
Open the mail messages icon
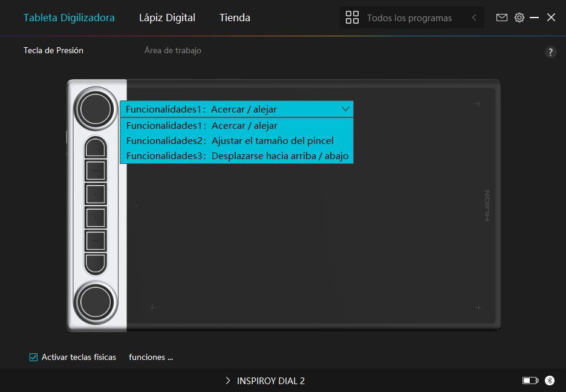[x=501, y=18]
